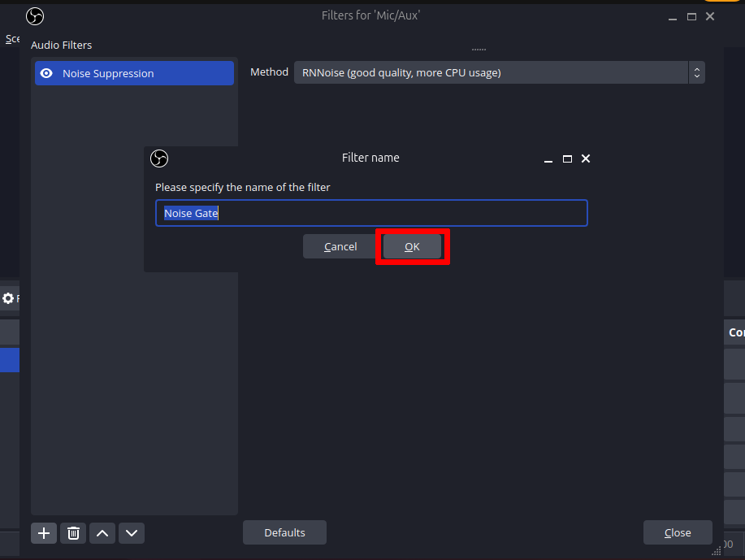The image size is (745, 560).
Task: Click the filter name text field
Action: coord(370,213)
